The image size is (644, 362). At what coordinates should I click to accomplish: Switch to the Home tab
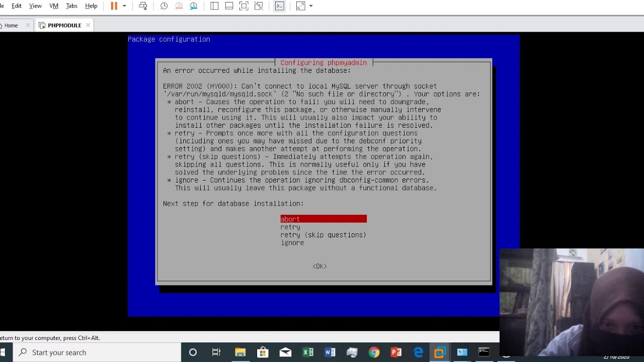(x=11, y=25)
